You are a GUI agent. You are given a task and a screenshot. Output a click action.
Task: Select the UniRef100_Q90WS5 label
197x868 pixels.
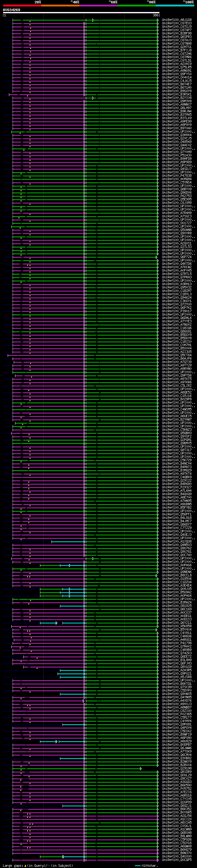[x=177, y=694]
